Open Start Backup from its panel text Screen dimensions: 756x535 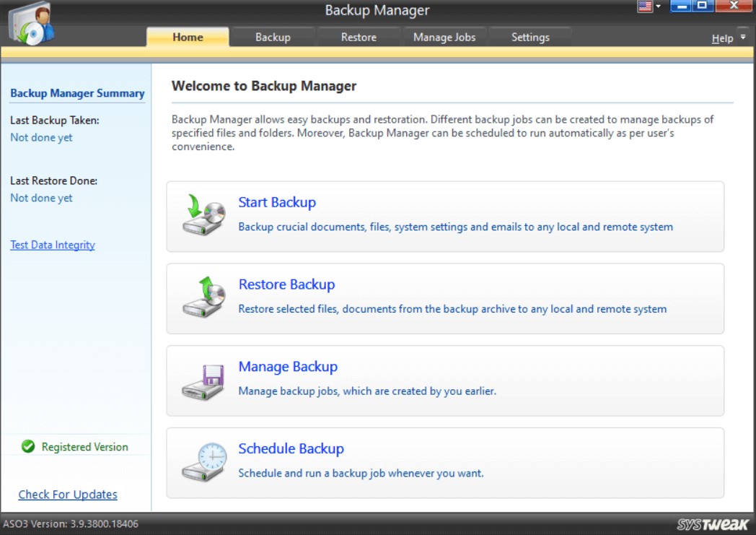(x=277, y=203)
